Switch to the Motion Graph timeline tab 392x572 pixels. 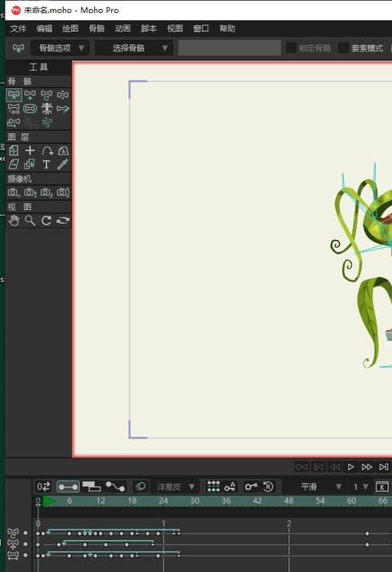[x=115, y=487]
